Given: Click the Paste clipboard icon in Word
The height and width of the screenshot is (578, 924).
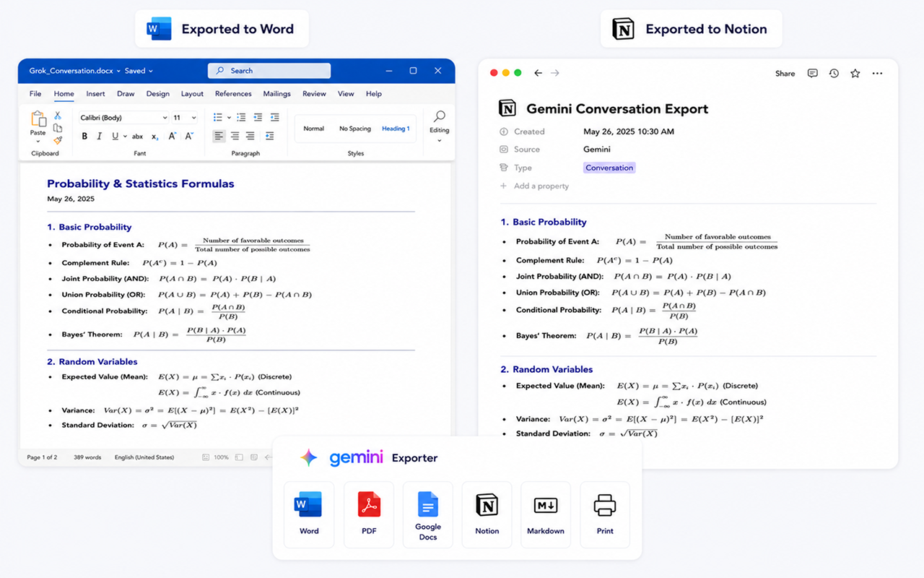Looking at the screenshot, I should (38, 118).
